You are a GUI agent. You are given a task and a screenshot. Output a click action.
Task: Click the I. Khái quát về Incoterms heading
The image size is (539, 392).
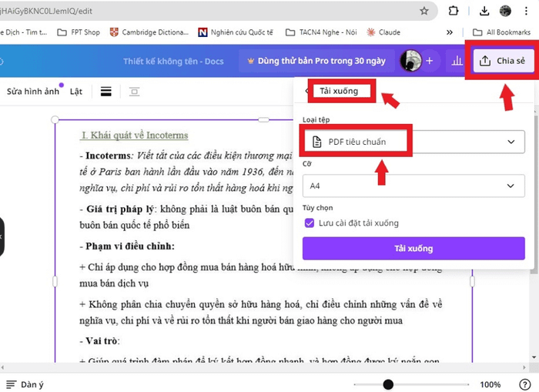click(x=135, y=135)
